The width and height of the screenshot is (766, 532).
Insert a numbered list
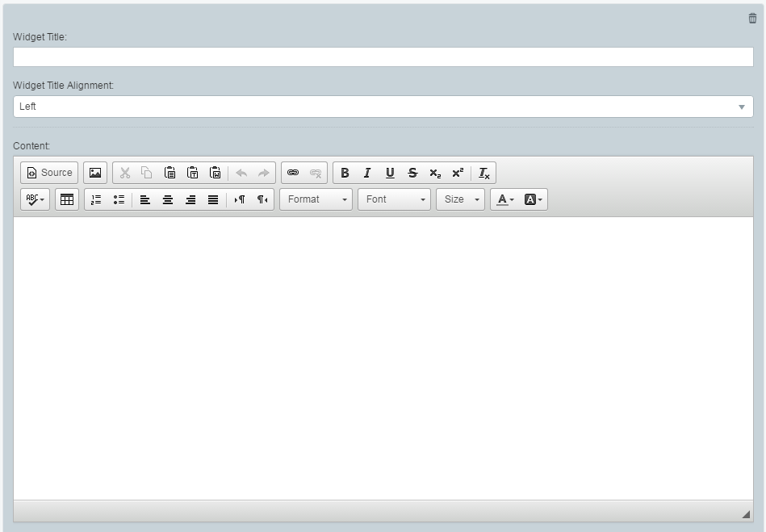pos(96,199)
